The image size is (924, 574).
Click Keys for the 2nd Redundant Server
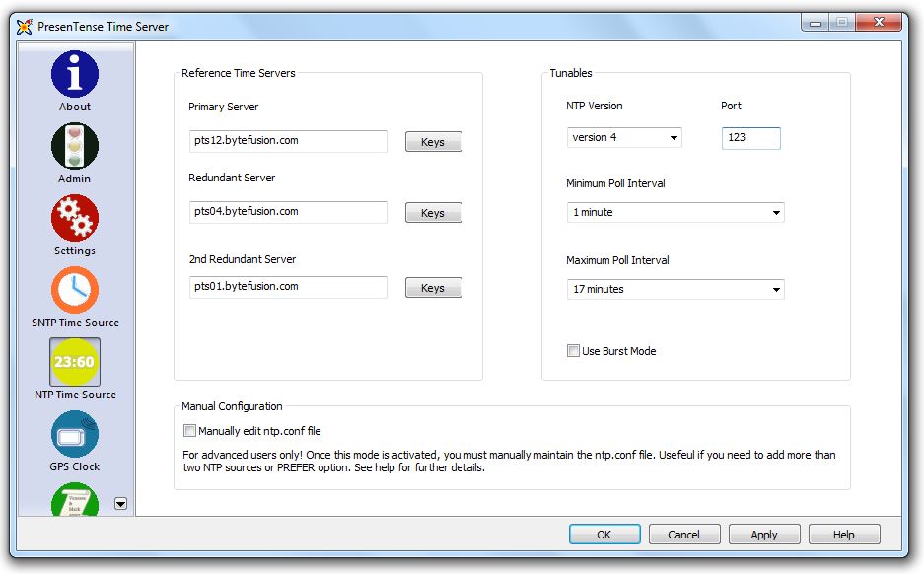click(433, 287)
